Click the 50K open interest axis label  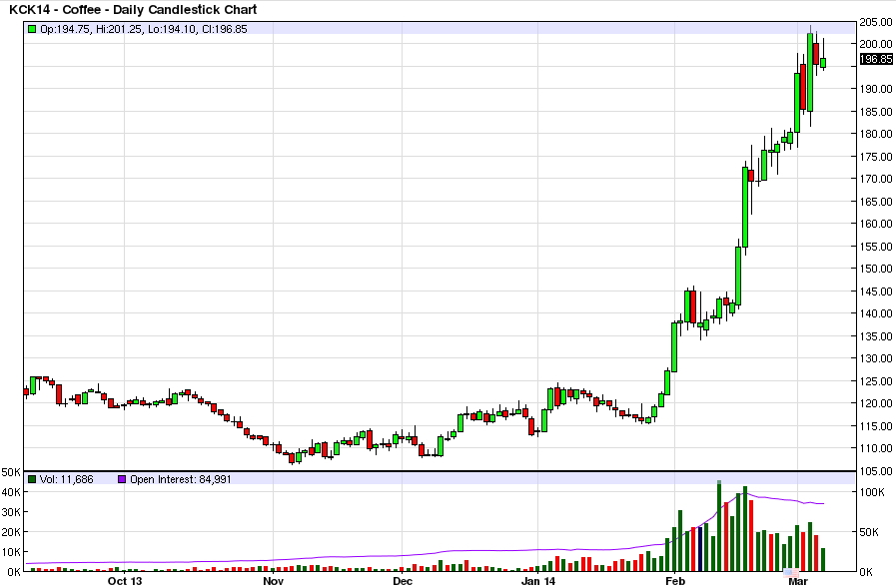click(x=869, y=532)
